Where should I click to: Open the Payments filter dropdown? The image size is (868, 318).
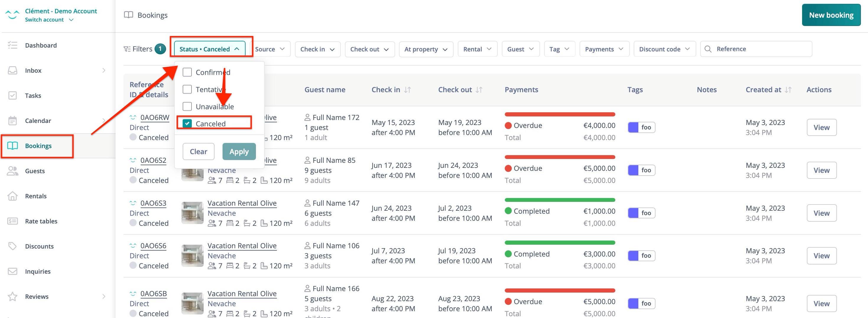604,49
